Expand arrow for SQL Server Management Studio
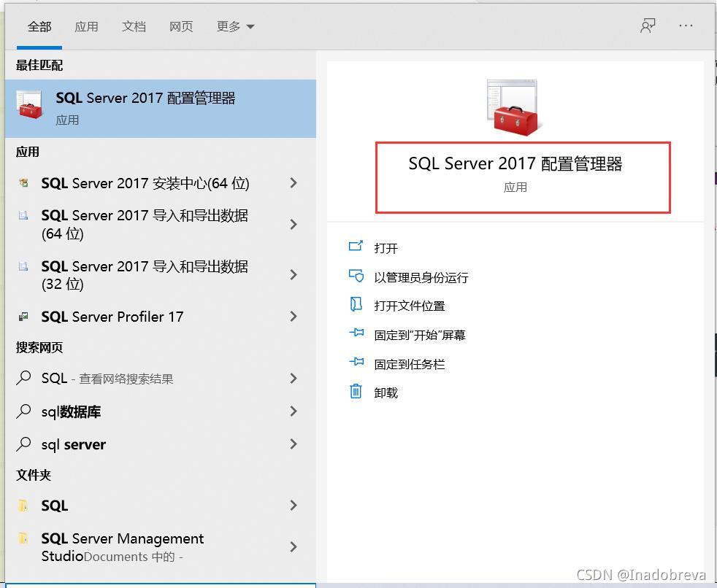Image resolution: width=717 pixels, height=588 pixels. [x=294, y=547]
